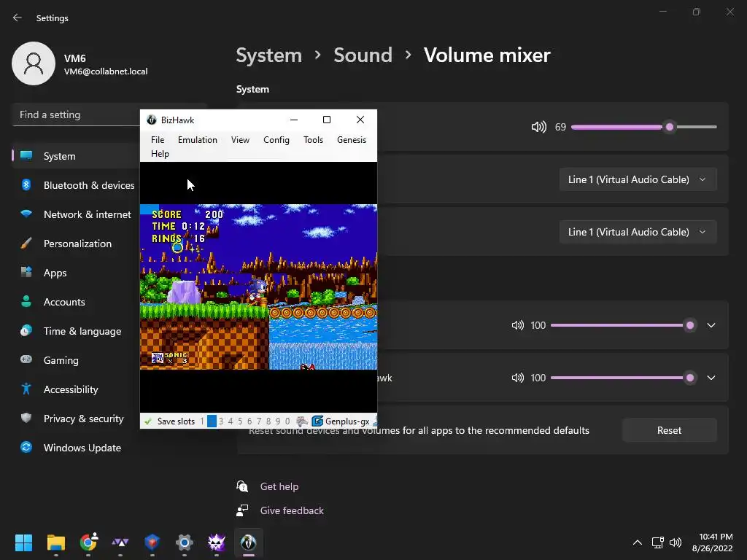Screen dimensions: 747x560
Task: Open the BizHawk Tools menu
Action: [x=313, y=140]
